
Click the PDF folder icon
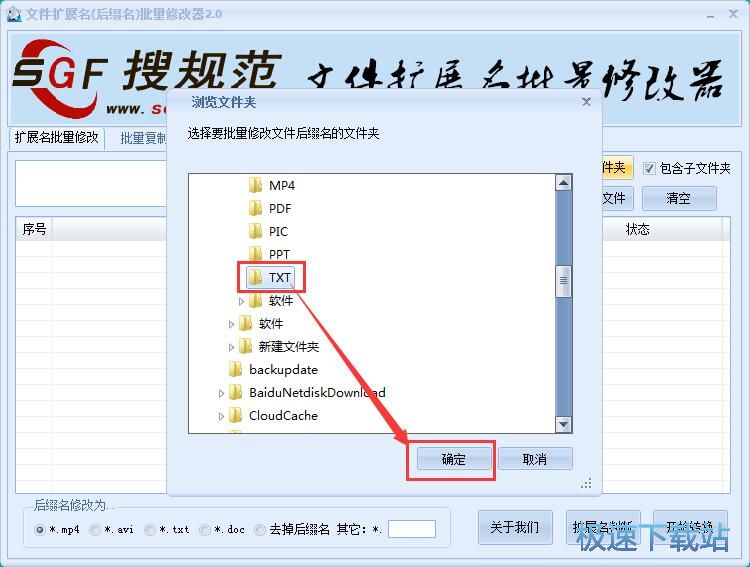pyautogui.click(x=255, y=208)
